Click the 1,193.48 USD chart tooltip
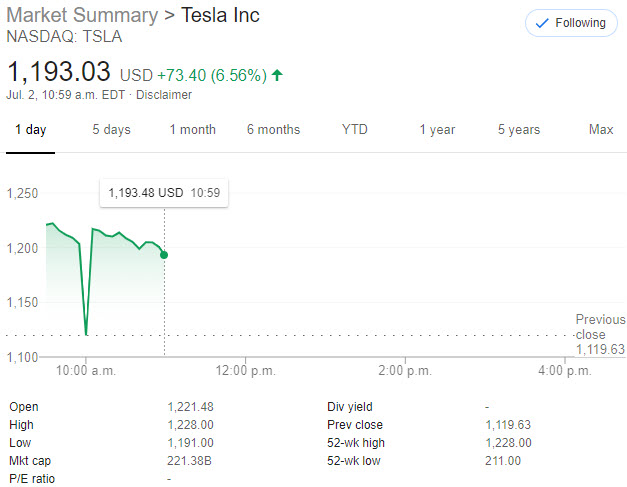This screenshot has width=627, height=487. pyautogui.click(x=164, y=193)
